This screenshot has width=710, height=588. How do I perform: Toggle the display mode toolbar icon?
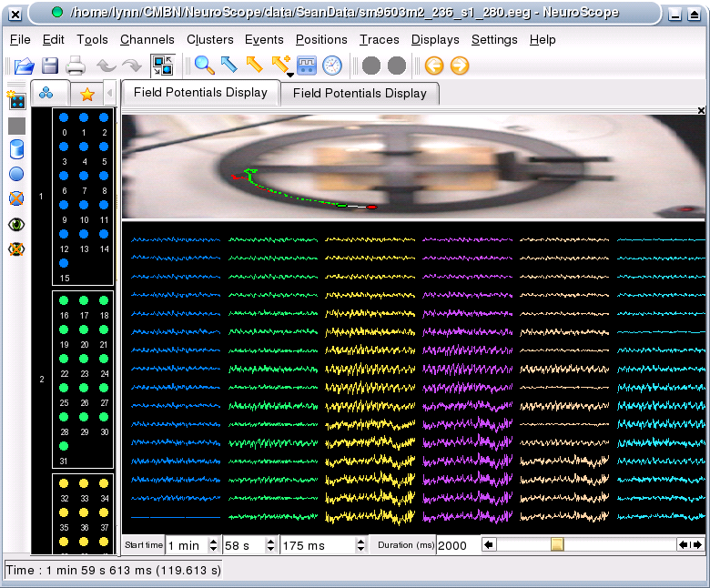point(163,66)
